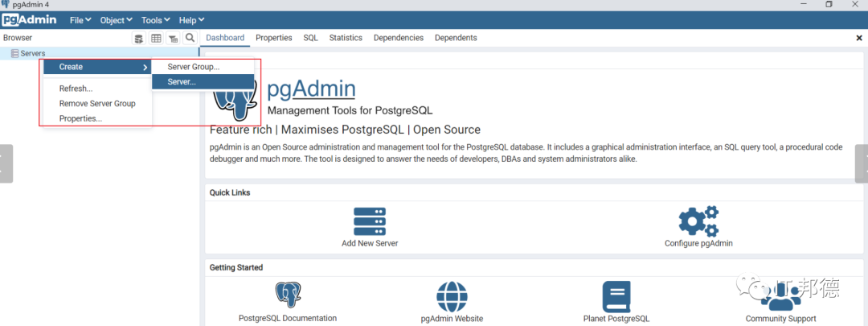The image size is (868, 326).
Task: Expand the Create submenu arrow
Action: (x=145, y=67)
